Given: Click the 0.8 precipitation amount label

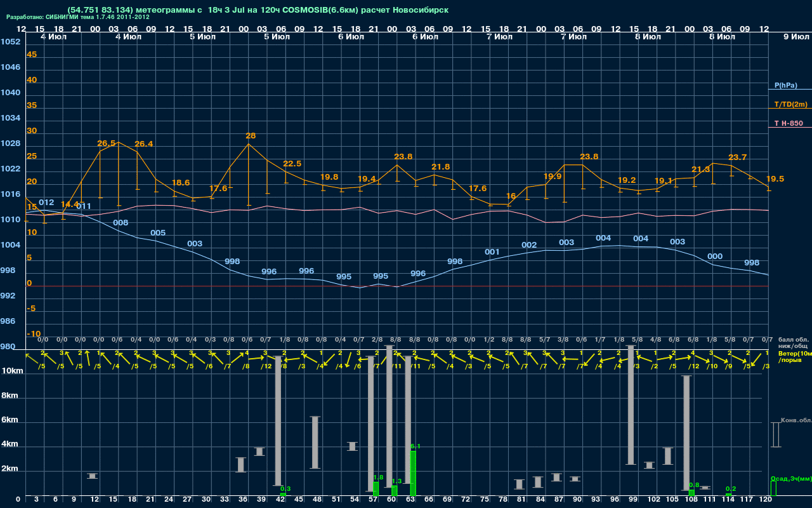Looking at the screenshot, I should [x=694, y=485].
